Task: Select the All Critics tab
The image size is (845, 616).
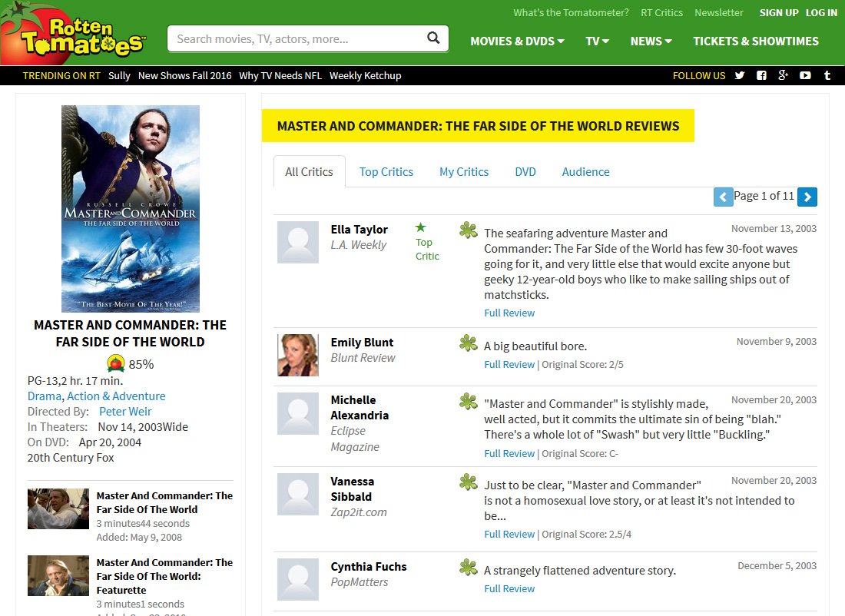Action: click(310, 171)
